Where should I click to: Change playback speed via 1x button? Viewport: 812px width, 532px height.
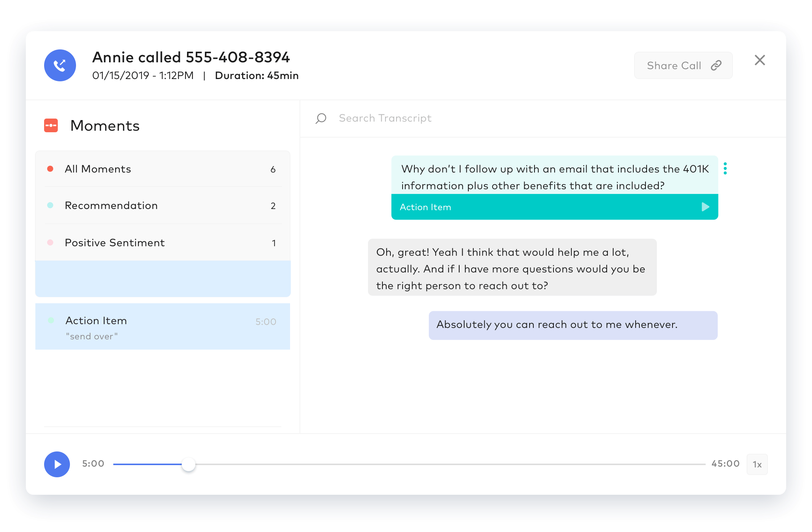(757, 464)
